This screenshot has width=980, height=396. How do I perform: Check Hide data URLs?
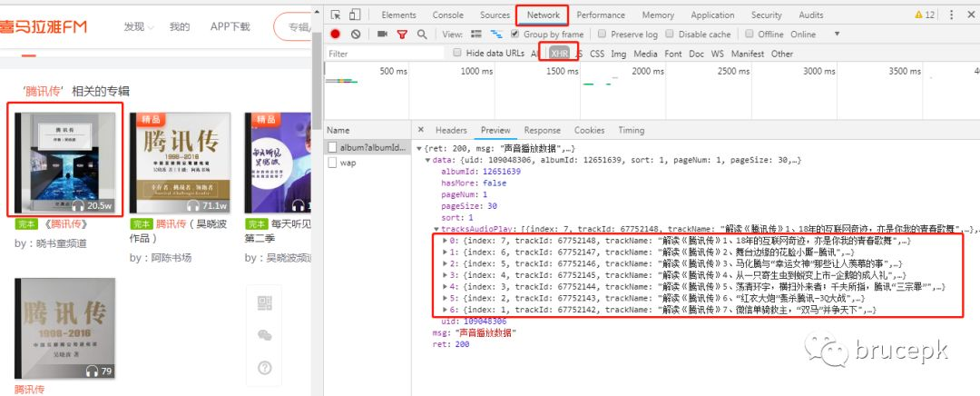click(x=457, y=54)
